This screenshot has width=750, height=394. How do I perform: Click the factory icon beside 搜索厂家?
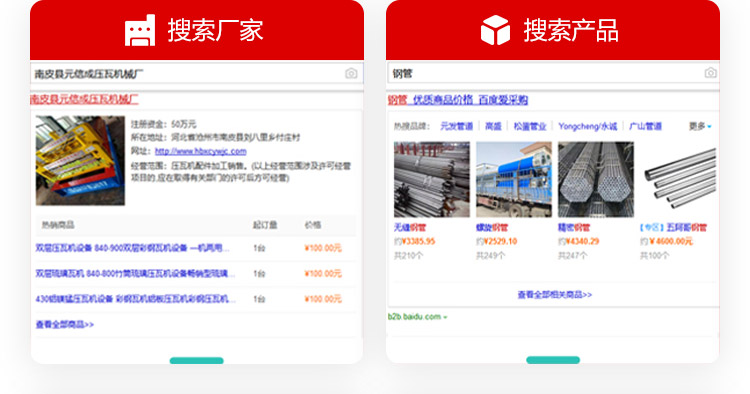140,30
